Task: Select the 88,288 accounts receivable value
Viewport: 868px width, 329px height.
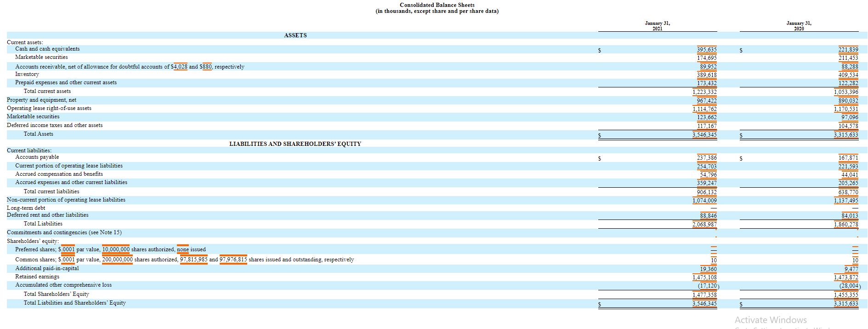Action: click(x=850, y=67)
